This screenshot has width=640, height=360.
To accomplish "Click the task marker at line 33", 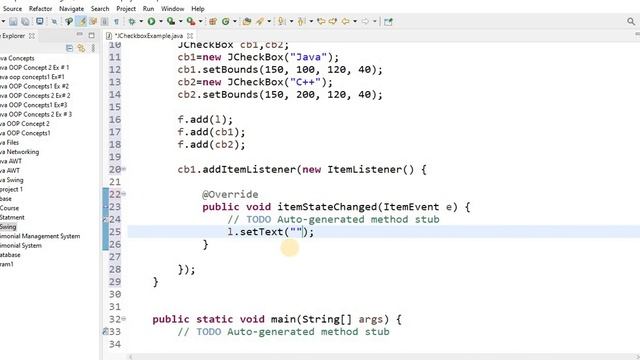I will click(105, 332).
